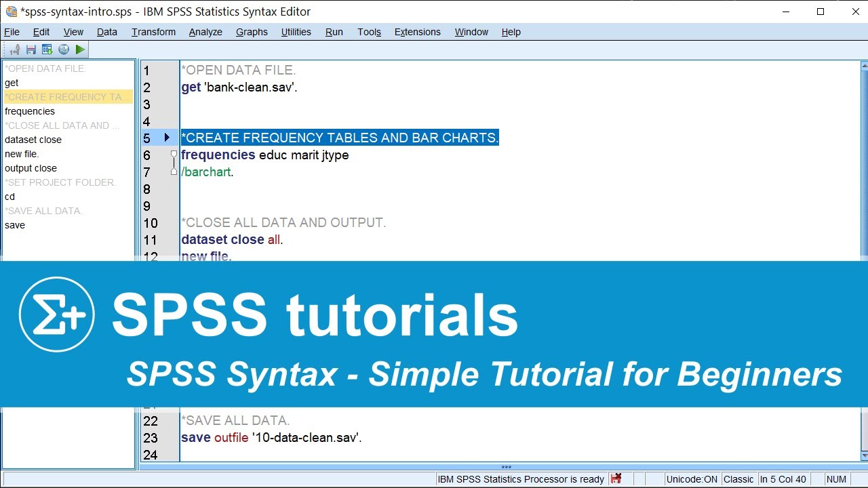The image size is (868, 488).
Task: Click 'IBM SPSS Statistics Processor is ready' status
Action: click(x=521, y=479)
